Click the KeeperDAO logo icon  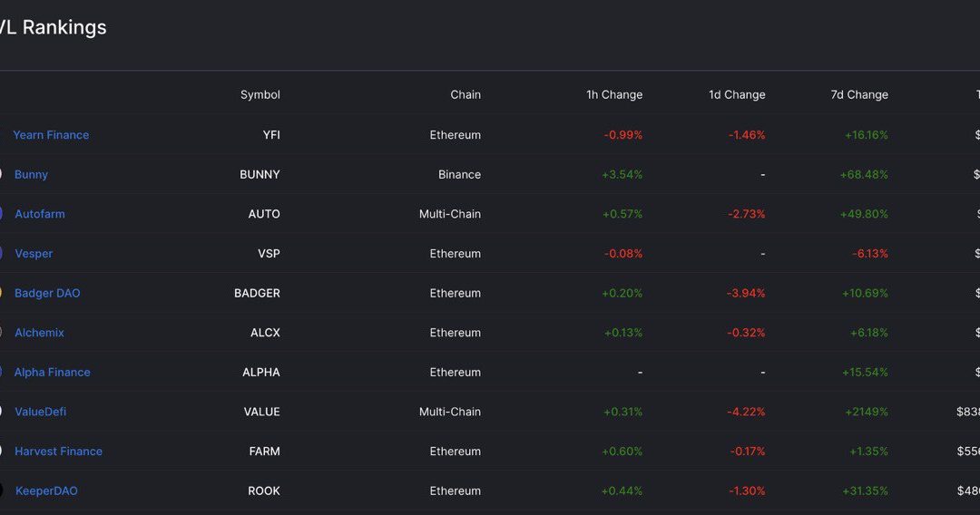[1, 491]
